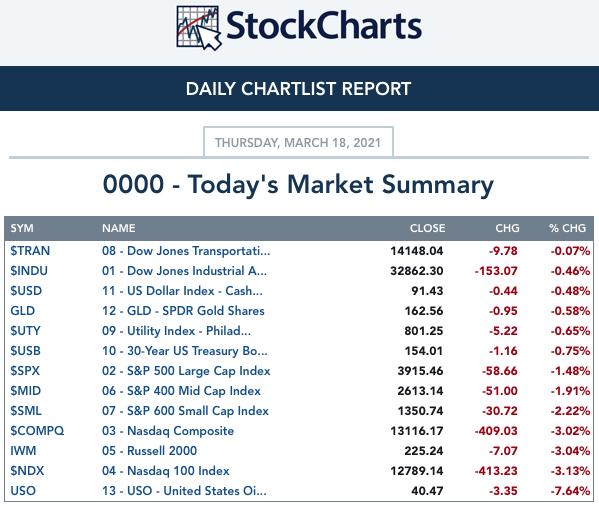This screenshot has width=599, height=506.
Task: Select Dow Jones Transportation chart name
Action: [x=186, y=251]
